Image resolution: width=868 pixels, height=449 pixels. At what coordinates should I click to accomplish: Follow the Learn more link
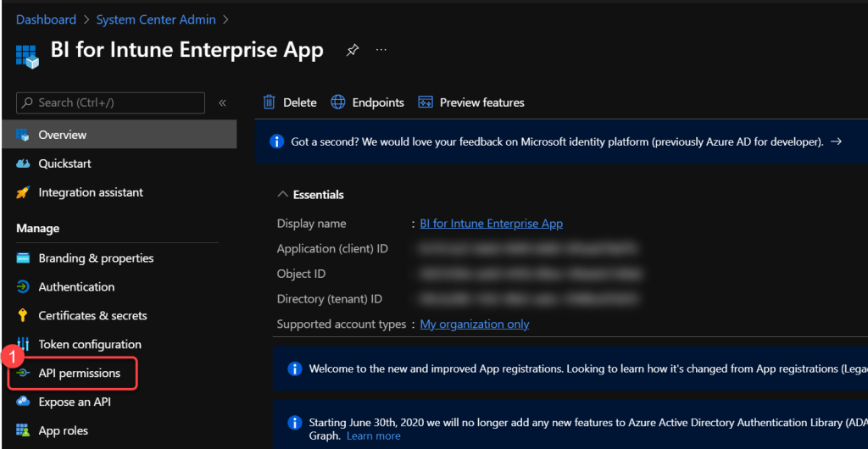point(373,435)
